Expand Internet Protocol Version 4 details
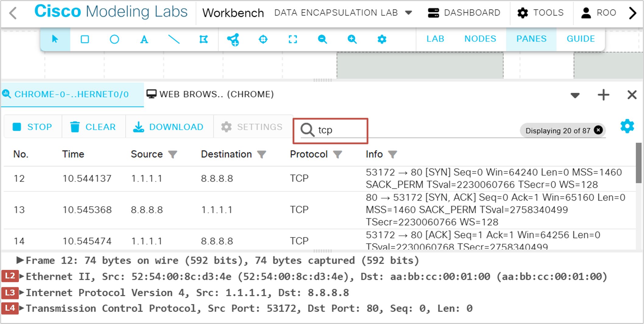644x324 pixels. 22,292
